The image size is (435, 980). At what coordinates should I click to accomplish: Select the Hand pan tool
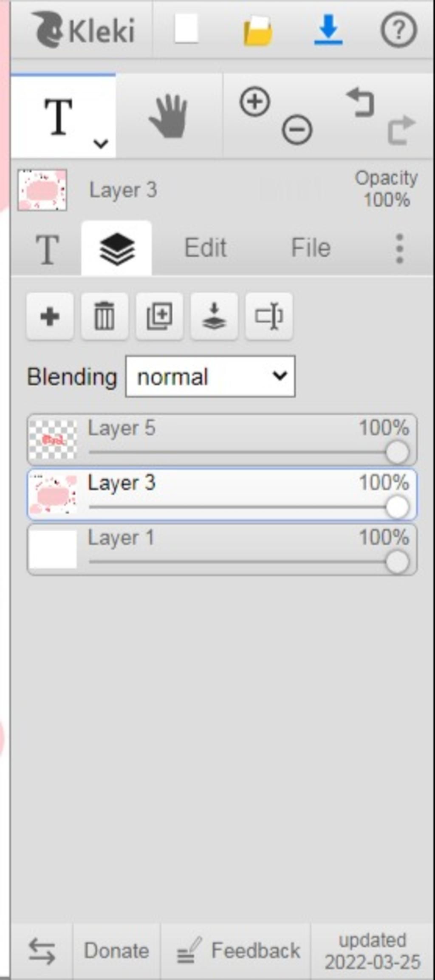(x=169, y=116)
